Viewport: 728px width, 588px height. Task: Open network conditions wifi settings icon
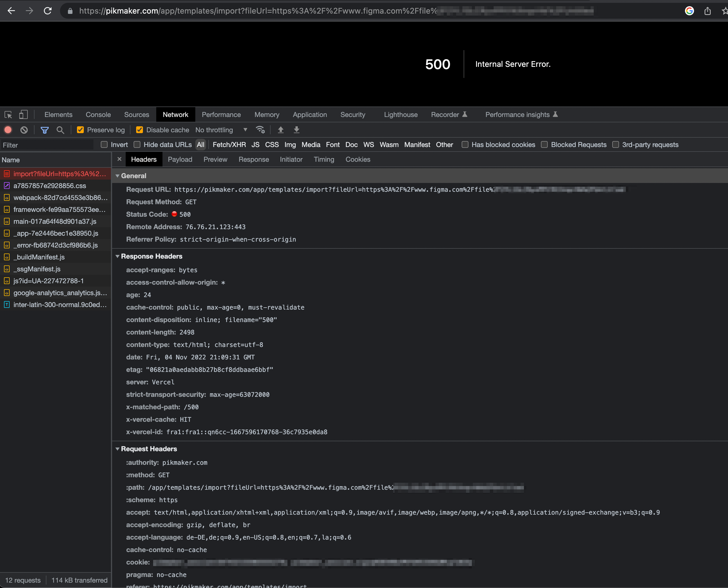click(260, 130)
